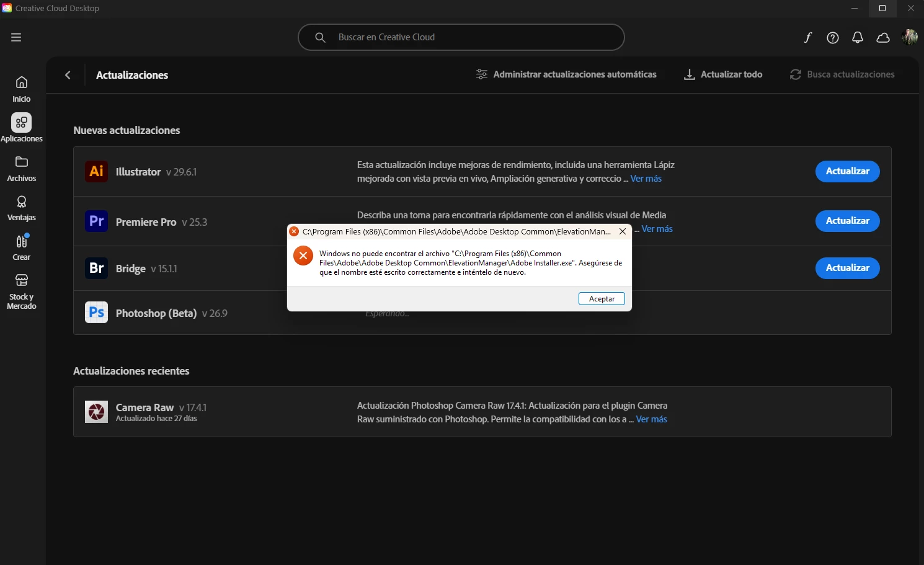Image resolution: width=924 pixels, height=565 pixels.
Task: Update Bridge with Actualizar
Action: pyautogui.click(x=847, y=268)
